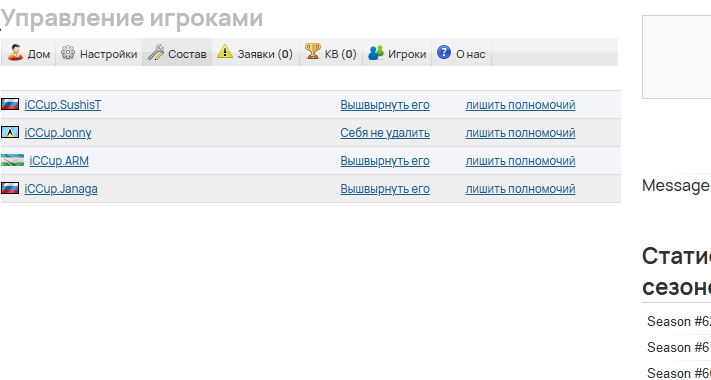Open iCCup.ARM player profile link
The height and width of the screenshot is (380, 711).
pos(59,161)
